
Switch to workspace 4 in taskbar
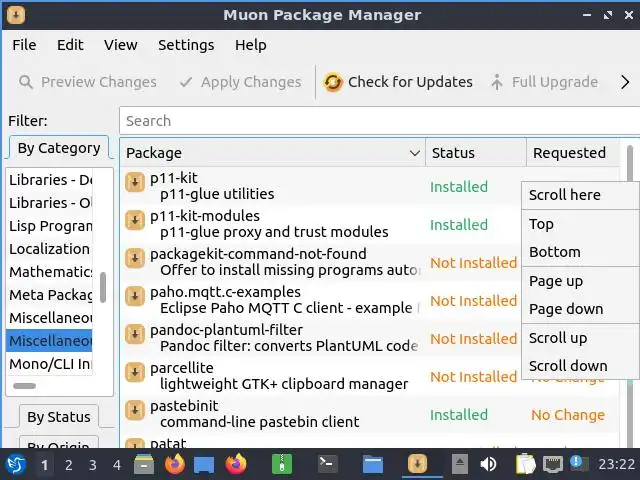[x=117, y=465]
